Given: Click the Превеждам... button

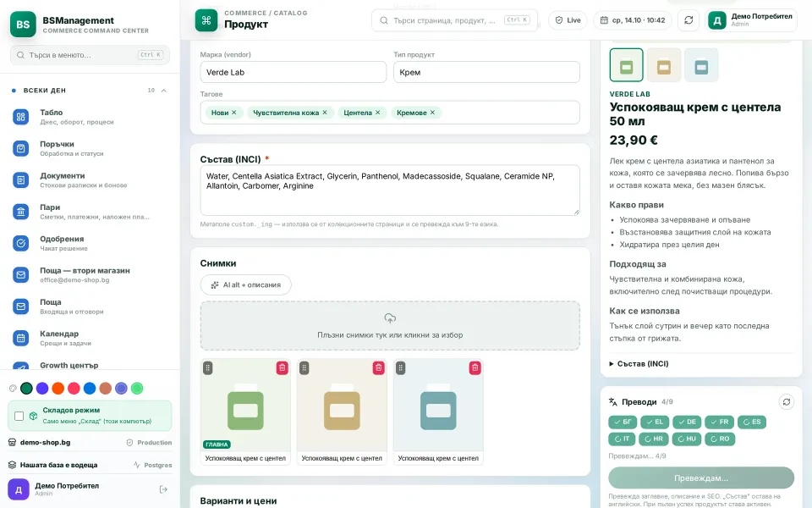Looking at the screenshot, I should pos(701,478).
